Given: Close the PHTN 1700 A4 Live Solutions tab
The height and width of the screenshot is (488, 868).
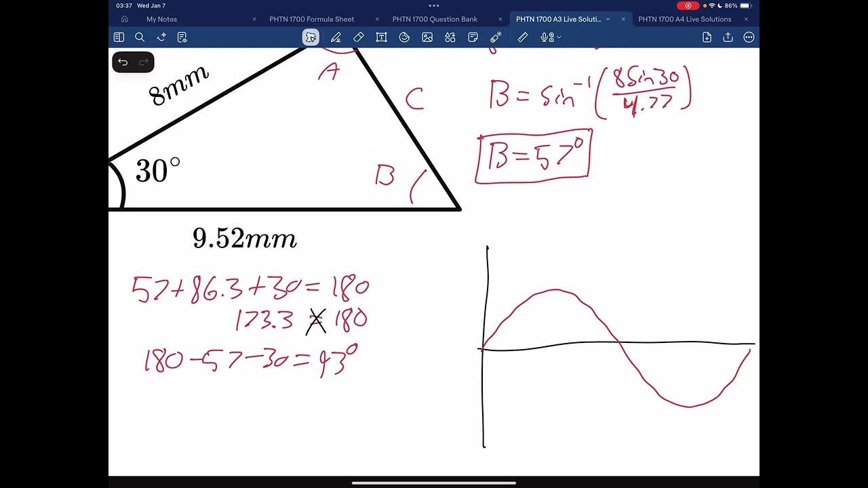Looking at the screenshot, I should [746, 19].
